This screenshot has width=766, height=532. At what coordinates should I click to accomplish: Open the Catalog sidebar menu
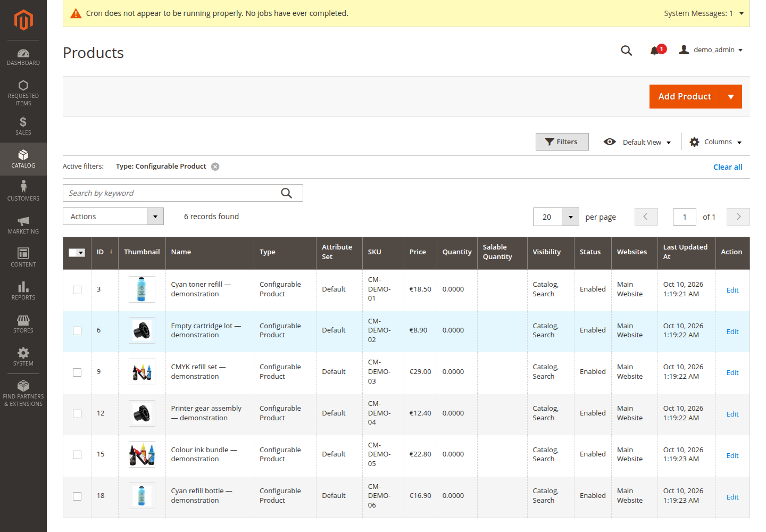click(x=23, y=159)
